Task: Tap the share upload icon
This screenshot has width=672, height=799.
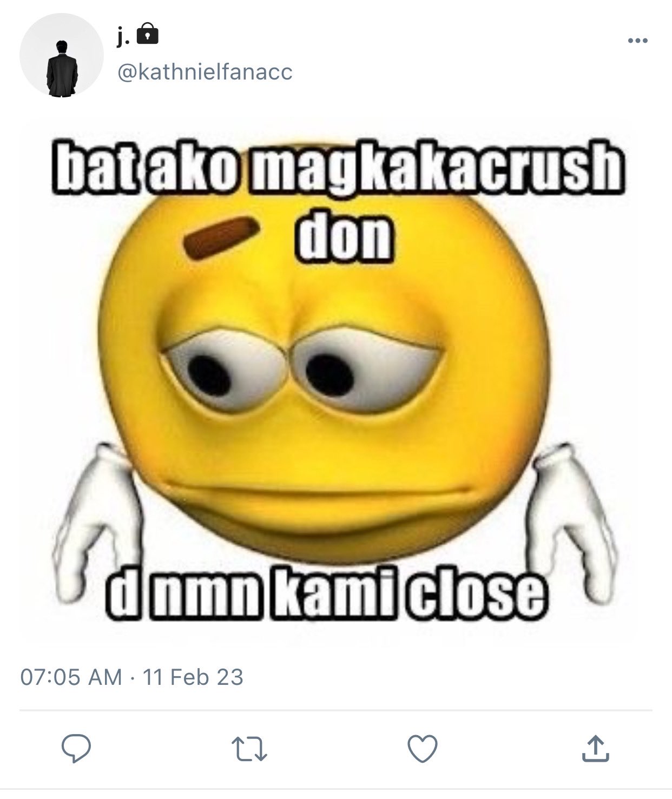Action: 596,749
